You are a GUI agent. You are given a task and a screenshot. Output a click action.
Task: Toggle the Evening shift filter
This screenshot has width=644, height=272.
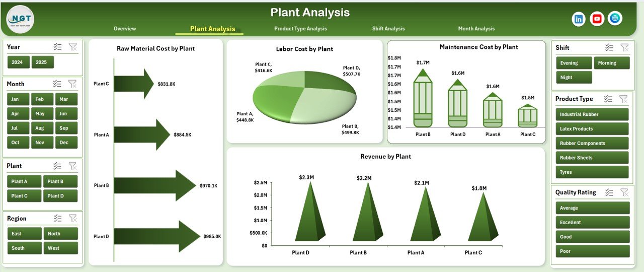[x=574, y=63]
